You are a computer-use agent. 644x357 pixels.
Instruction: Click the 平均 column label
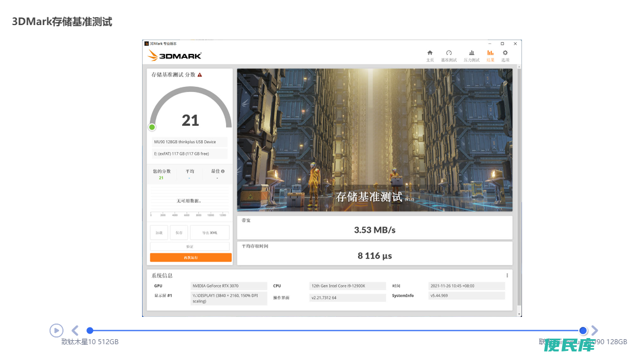189,172
